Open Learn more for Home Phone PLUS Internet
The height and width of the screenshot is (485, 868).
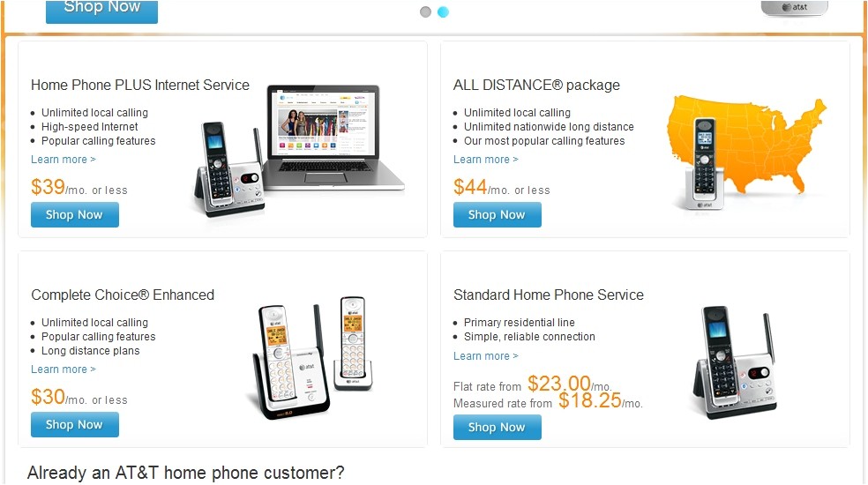coord(64,160)
